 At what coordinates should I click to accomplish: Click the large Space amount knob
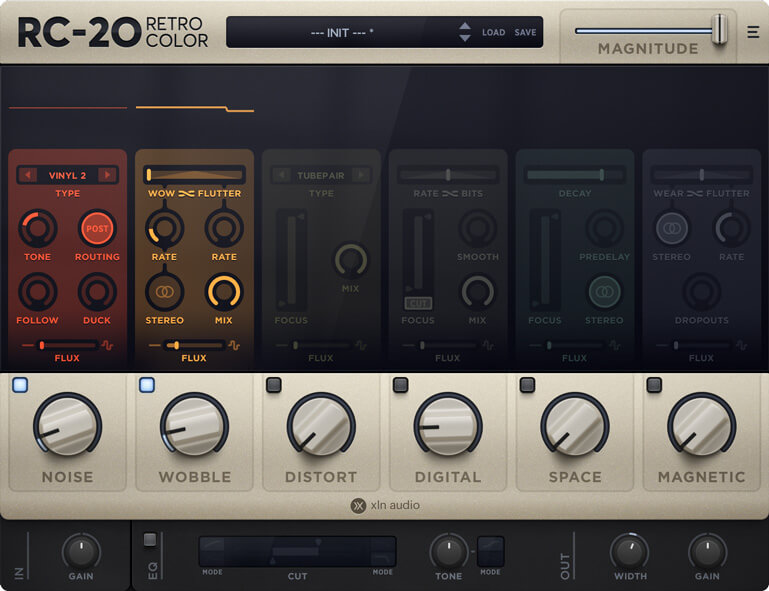click(x=575, y=426)
